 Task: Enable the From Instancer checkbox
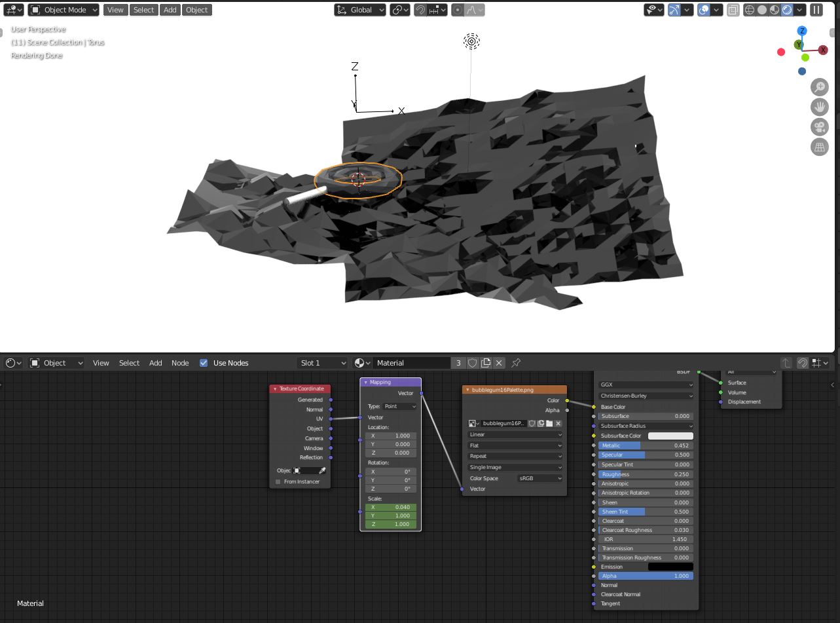278,481
